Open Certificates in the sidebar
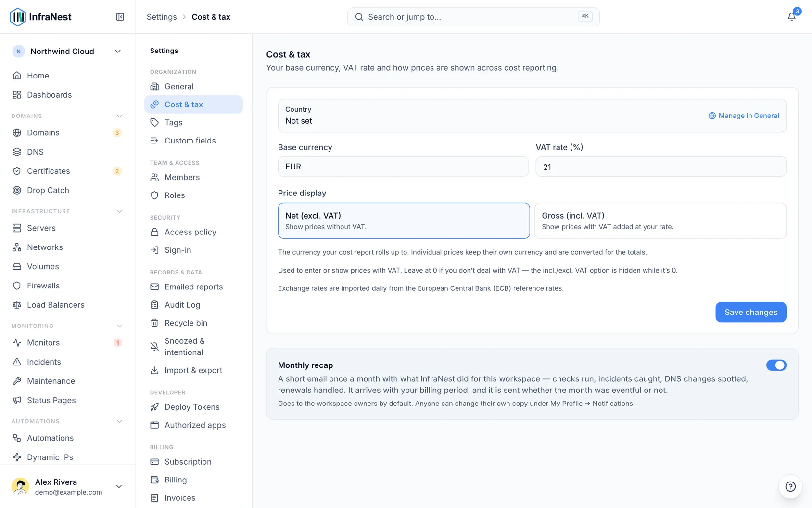This screenshot has height=508, width=812. tap(67, 171)
